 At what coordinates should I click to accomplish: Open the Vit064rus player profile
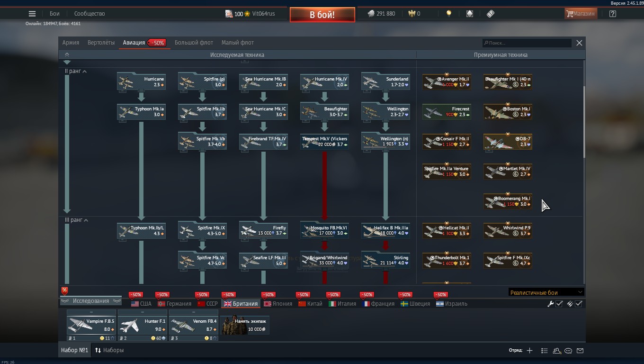point(263,14)
